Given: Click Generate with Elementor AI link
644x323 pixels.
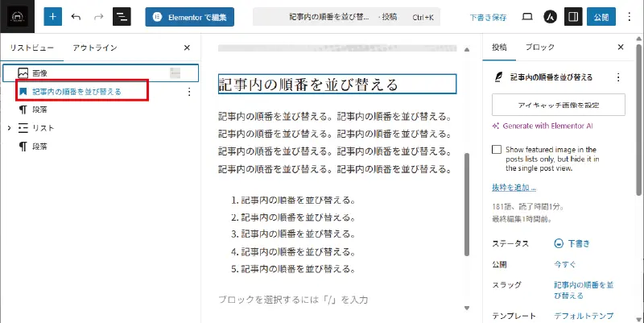Looking at the screenshot, I should [x=547, y=126].
